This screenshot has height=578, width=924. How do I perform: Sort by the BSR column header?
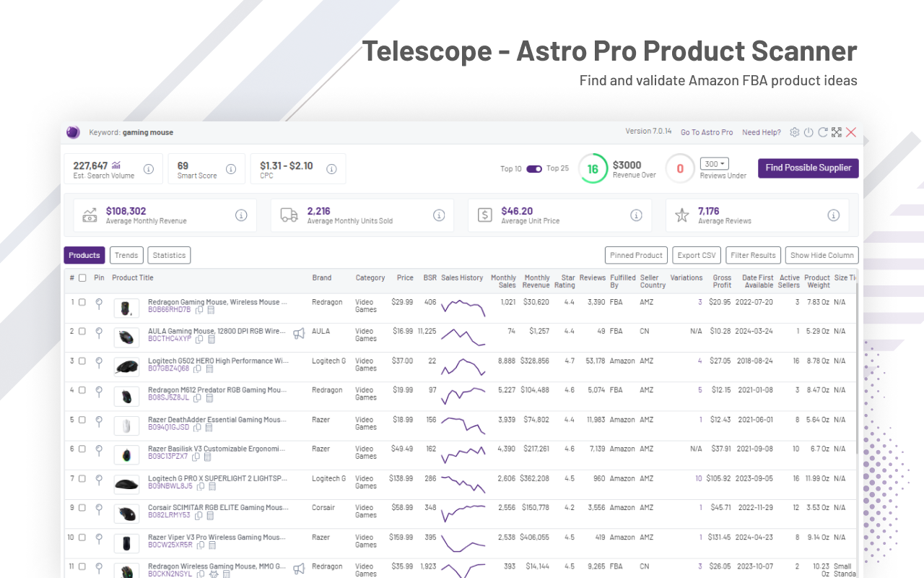(x=430, y=278)
